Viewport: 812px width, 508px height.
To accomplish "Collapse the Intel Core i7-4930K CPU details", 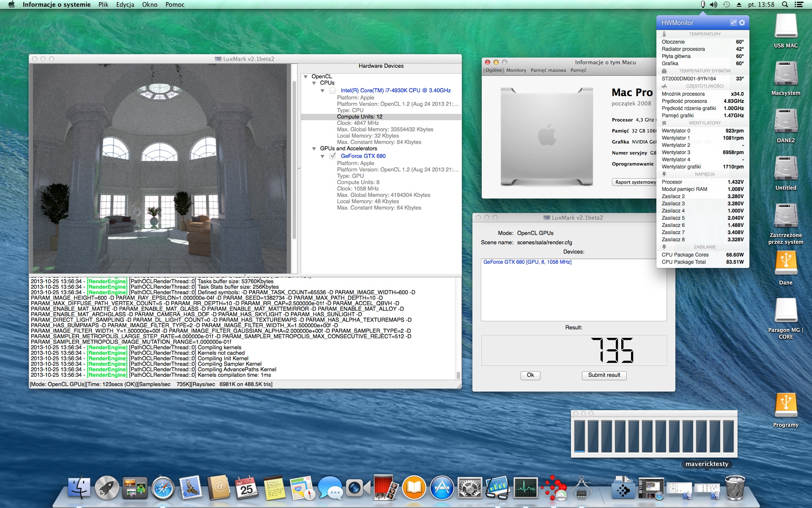I will 322,91.
